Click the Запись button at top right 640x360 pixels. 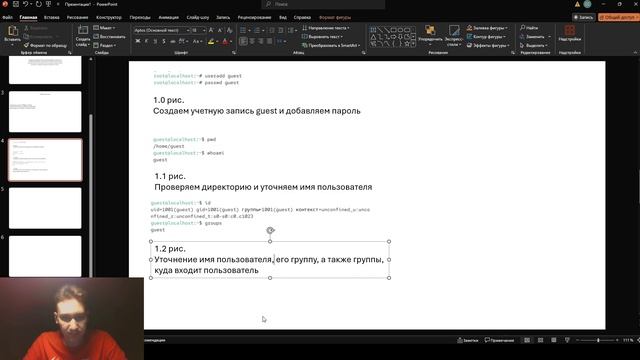coord(583,18)
